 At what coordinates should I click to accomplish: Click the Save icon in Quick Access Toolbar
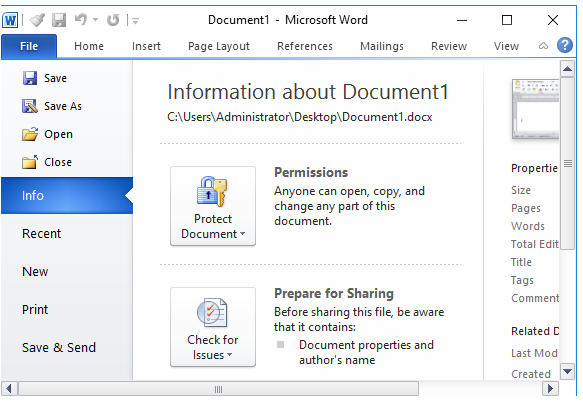[x=59, y=20]
